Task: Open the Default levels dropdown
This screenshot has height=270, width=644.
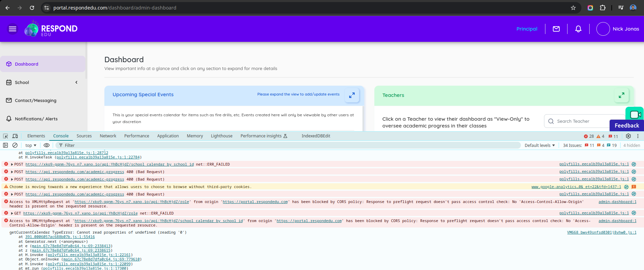Action: coord(540,145)
